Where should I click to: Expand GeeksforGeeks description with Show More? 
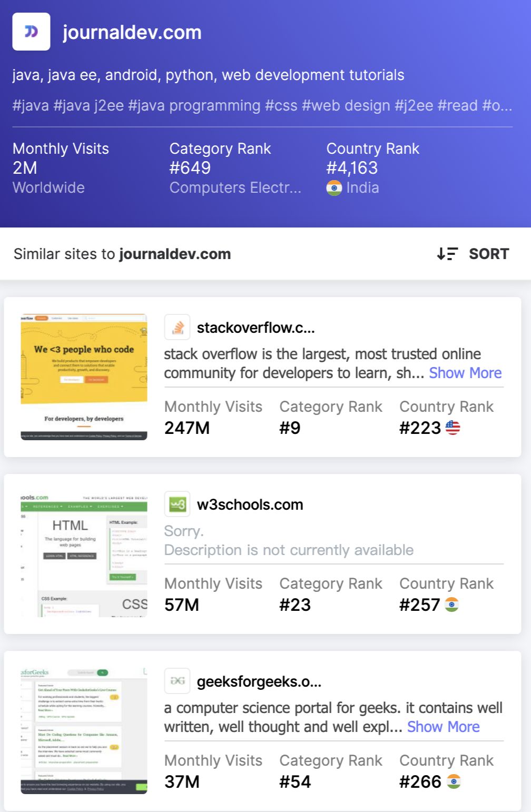click(444, 727)
